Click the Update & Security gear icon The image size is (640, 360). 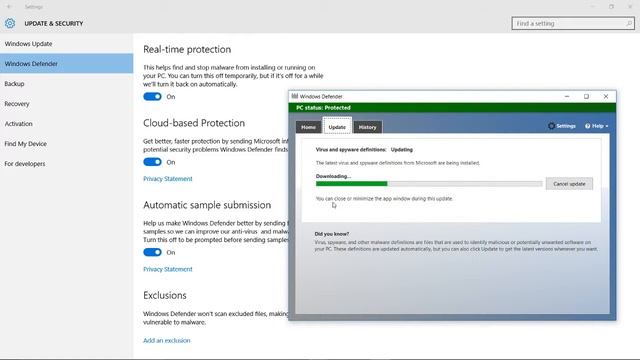coord(10,23)
